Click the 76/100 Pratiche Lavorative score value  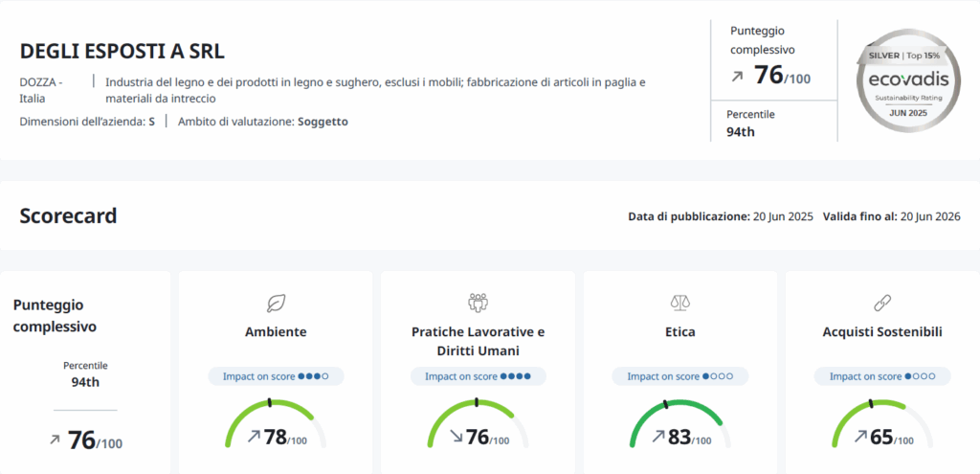tap(487, 437)
